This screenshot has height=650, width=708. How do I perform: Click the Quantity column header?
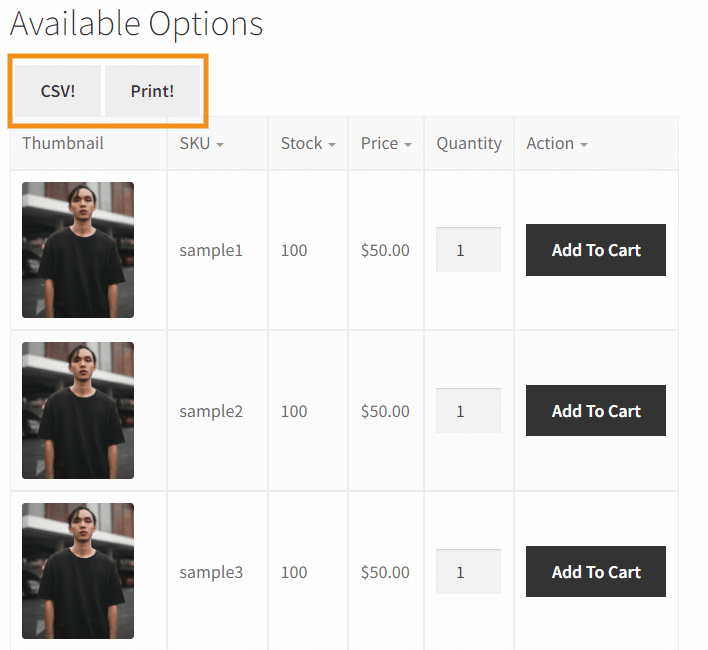pos(469,143)
